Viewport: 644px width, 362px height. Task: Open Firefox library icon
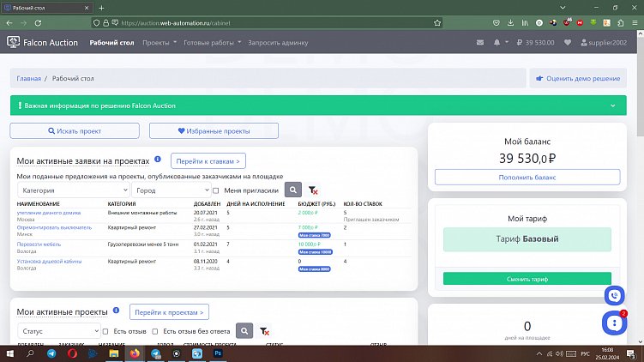click(x=525, y=23)
